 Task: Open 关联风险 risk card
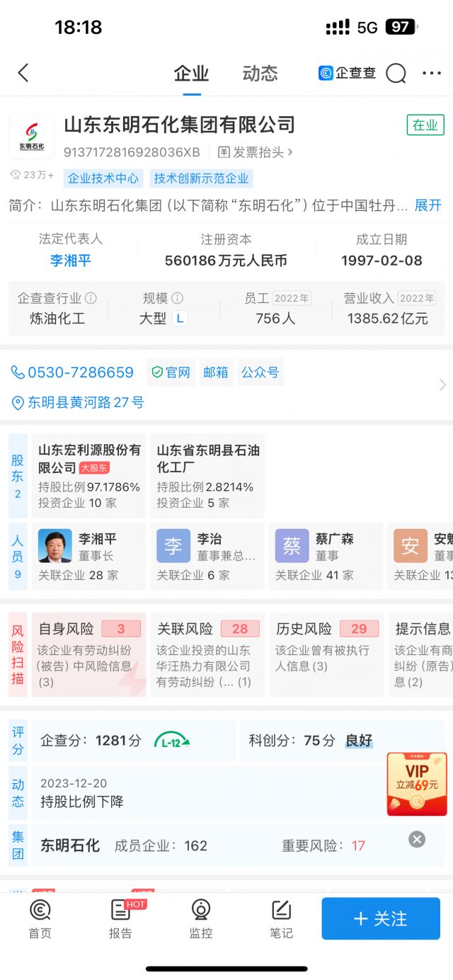coord(207,654)
